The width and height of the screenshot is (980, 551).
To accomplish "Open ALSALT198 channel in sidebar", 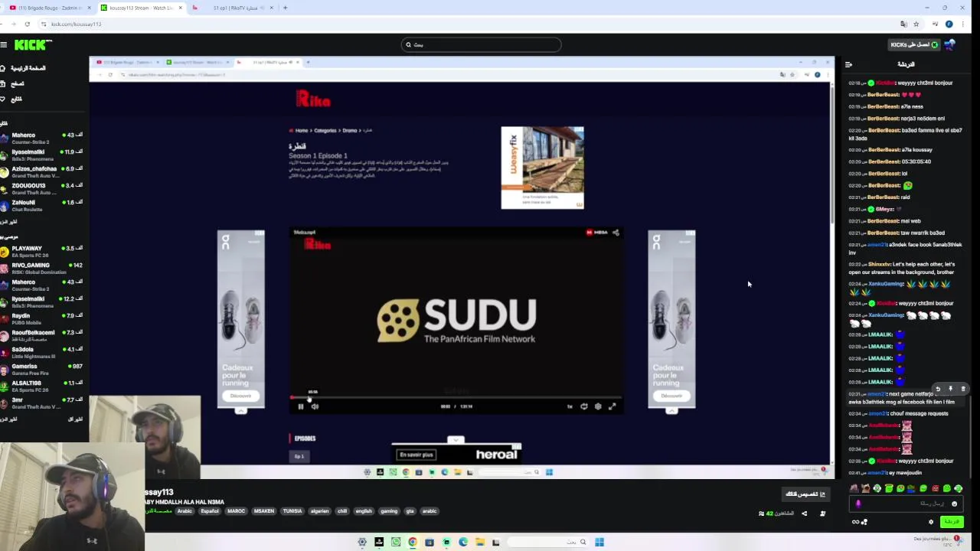I will click(x=42, y=386).
